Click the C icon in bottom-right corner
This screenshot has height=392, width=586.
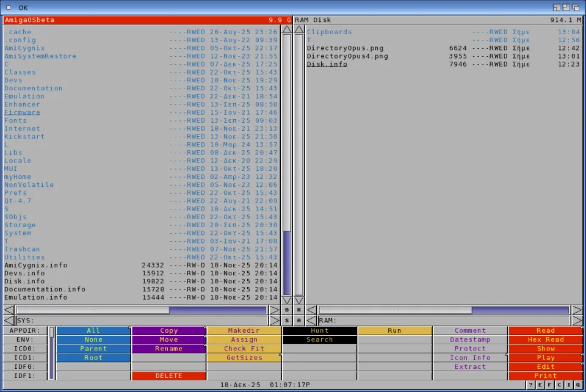559,385
